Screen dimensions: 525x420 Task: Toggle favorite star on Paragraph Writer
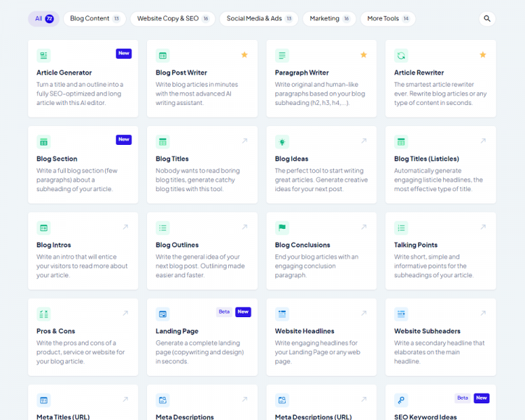tap(363, 55)
